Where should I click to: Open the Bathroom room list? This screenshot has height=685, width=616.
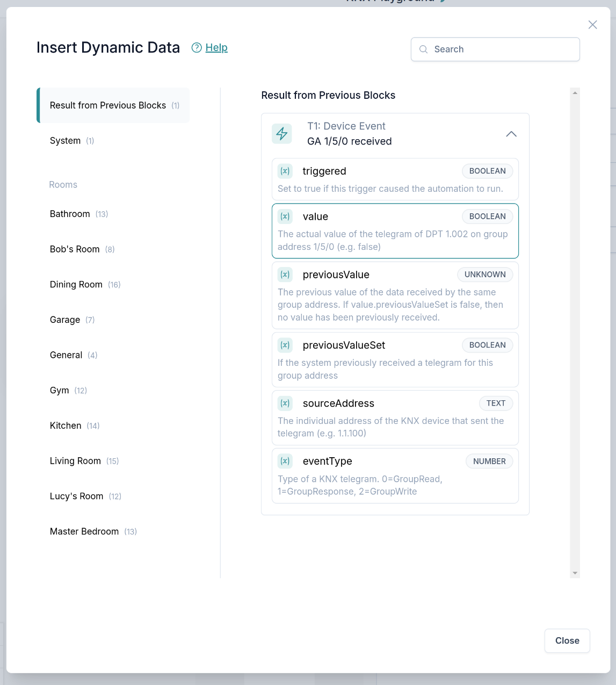[70, 214]
